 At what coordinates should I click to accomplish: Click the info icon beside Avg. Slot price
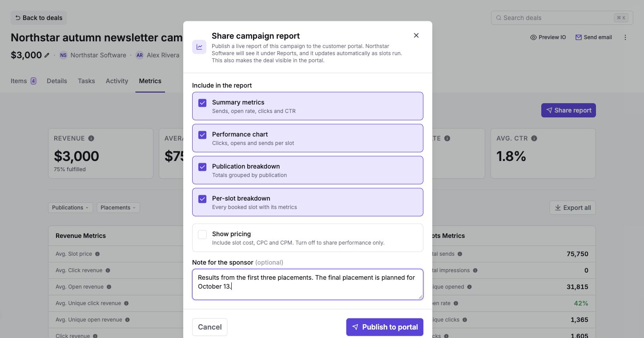97,254
